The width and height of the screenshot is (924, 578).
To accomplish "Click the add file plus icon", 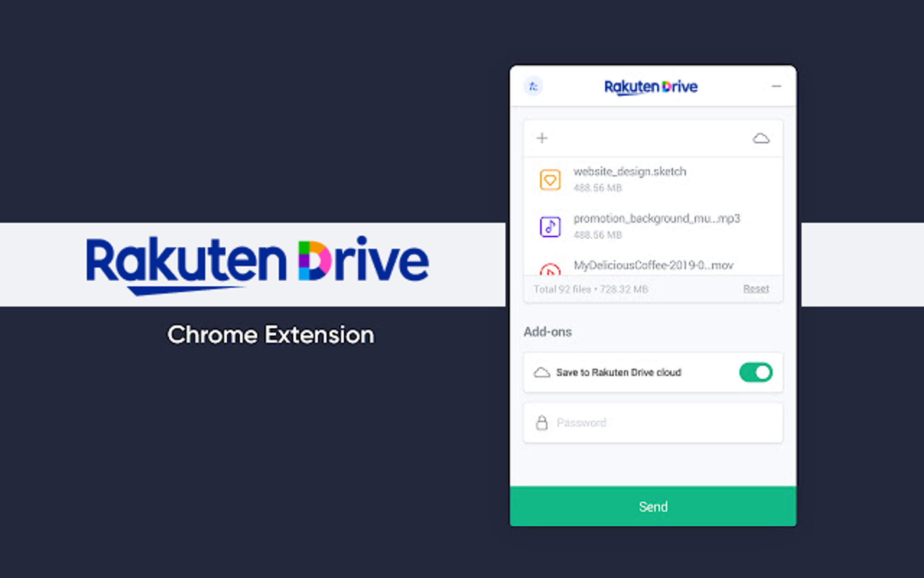I will click(x=542, y=138).
